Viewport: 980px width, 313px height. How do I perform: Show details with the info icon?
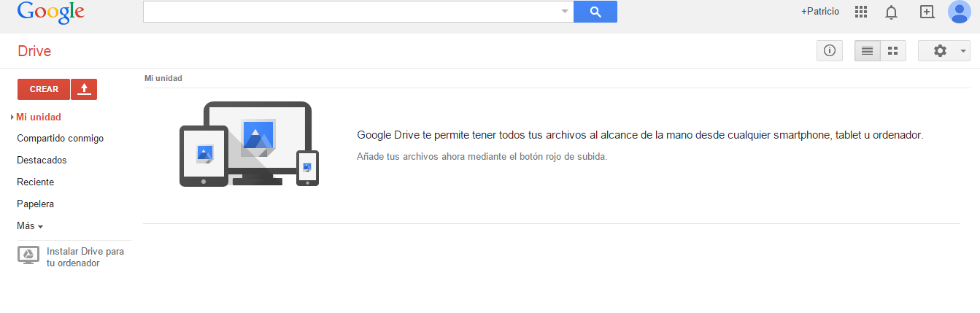829,51
